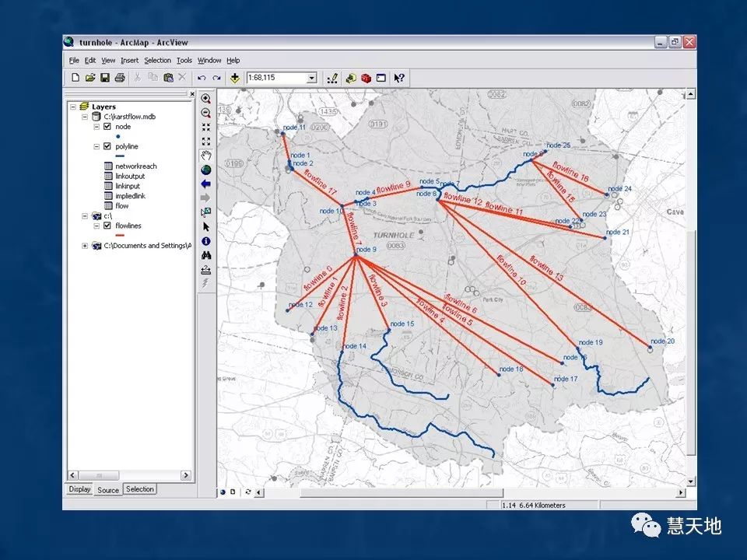Click the red flowlines line symbol
This screenshot has height=560, width=747.
point(119,236)
